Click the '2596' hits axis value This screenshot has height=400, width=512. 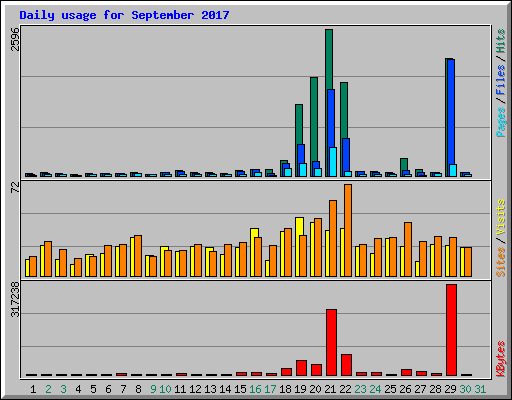(x=15, y=39)
